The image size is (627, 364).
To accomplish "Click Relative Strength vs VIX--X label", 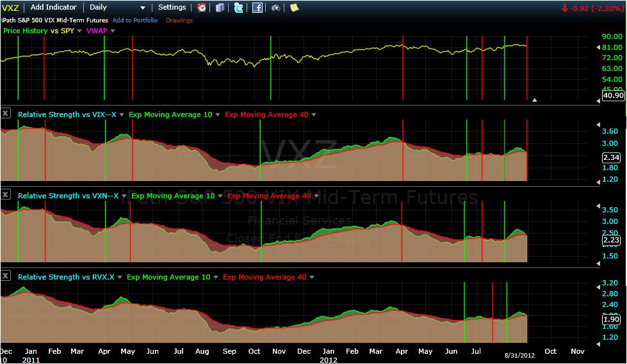I will coord(67,115).
